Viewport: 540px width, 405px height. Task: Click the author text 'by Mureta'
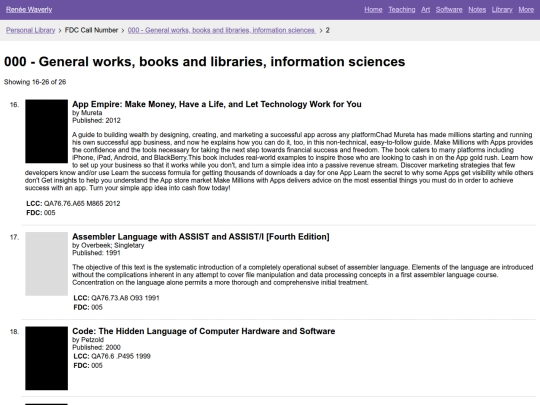click(x=87, y=113)
